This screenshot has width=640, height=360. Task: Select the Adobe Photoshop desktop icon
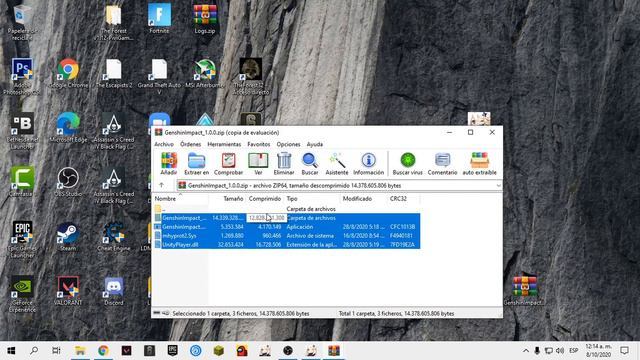coord(22,77)
